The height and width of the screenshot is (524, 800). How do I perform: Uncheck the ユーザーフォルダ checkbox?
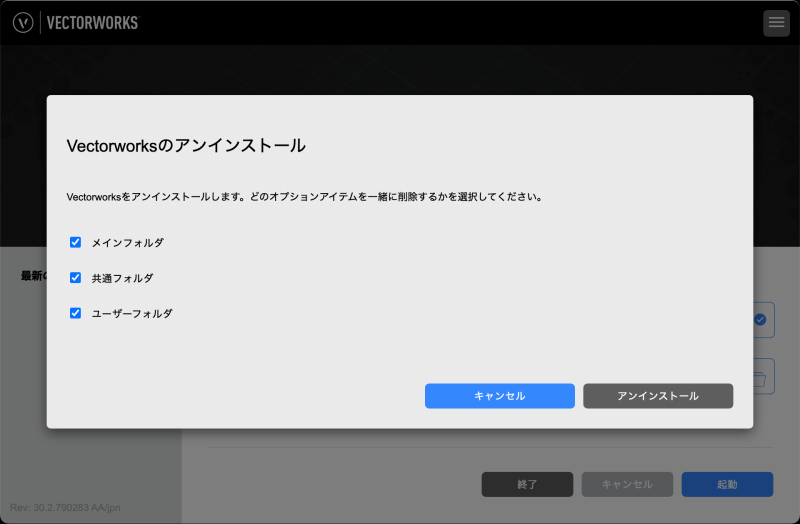(x=76, y=313)
